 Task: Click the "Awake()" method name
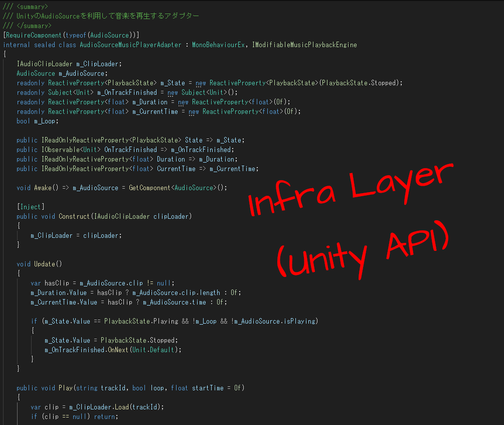coord(46,188)
